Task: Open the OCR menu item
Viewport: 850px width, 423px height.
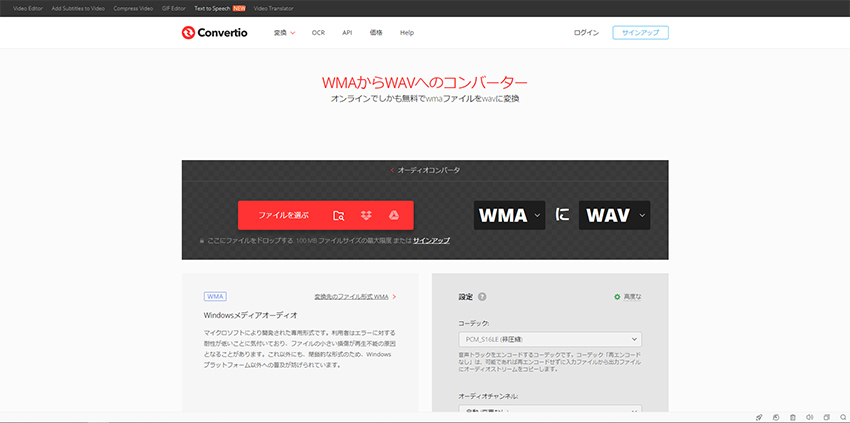Action: point(318,33)
